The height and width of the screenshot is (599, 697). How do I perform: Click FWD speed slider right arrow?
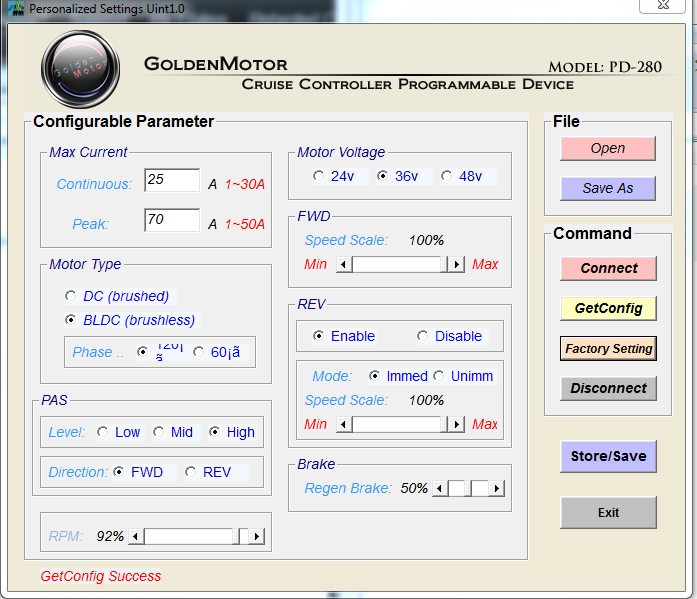(456, 265)
